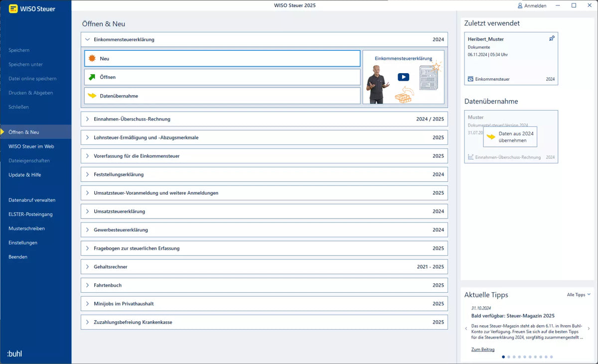This screenshot has height=364, width=598.
Task: Expand Einnahmen-Überschuss-Rechnung section
Action: (87, 119)
